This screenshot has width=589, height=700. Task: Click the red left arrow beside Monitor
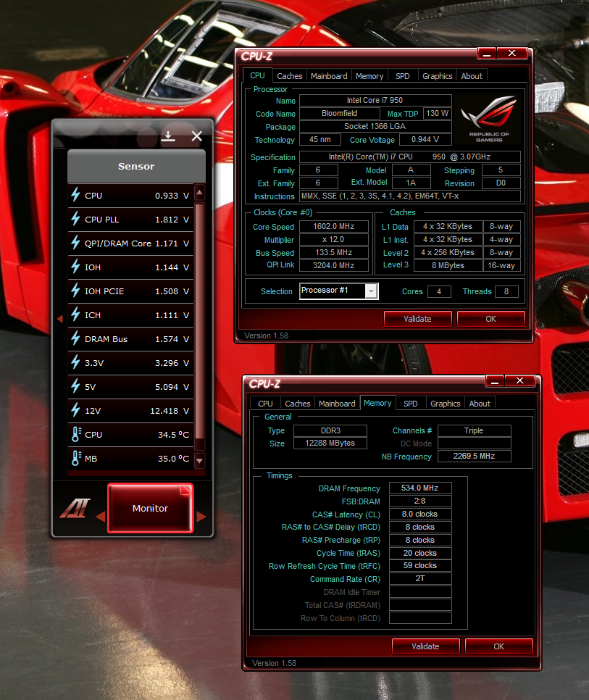point(101,517)
